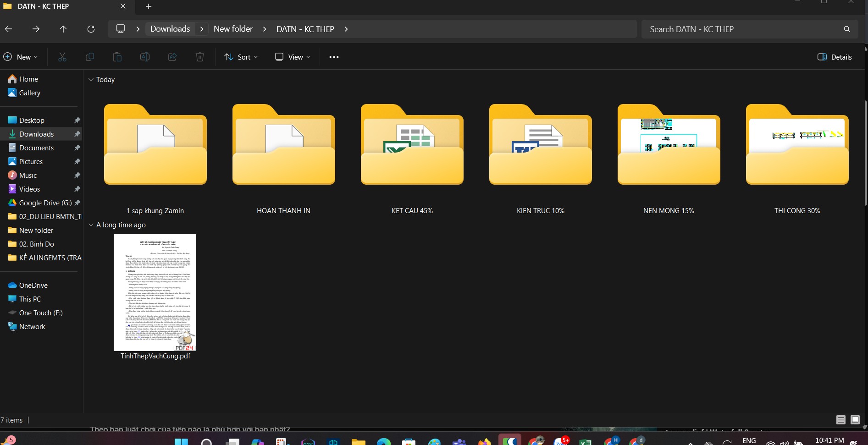Viewport: 868px width, 445px height.
Task: Click the Rename icon in toolbar
Action: [145, 57]
